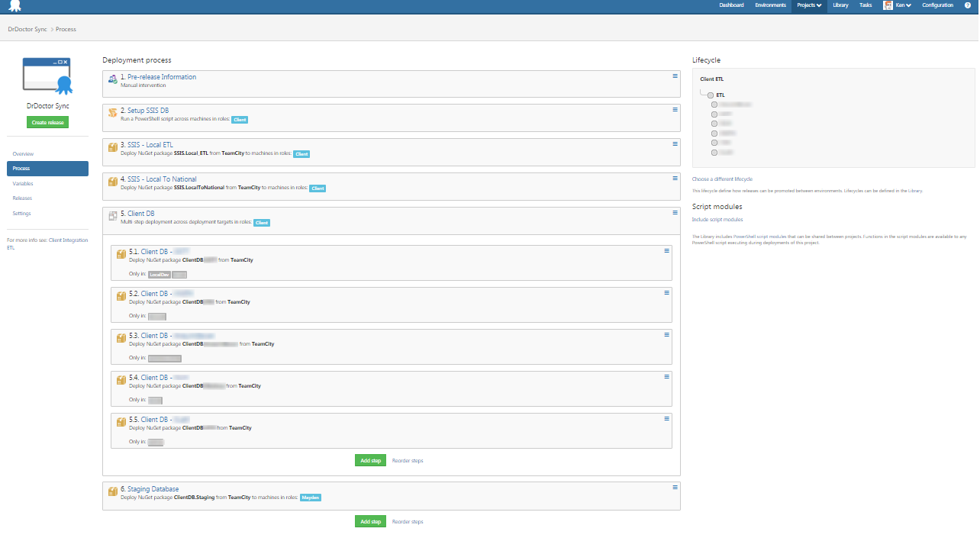Click the Octopus Deploy logo icon
The image size is (980, 538).
(15, 6)
